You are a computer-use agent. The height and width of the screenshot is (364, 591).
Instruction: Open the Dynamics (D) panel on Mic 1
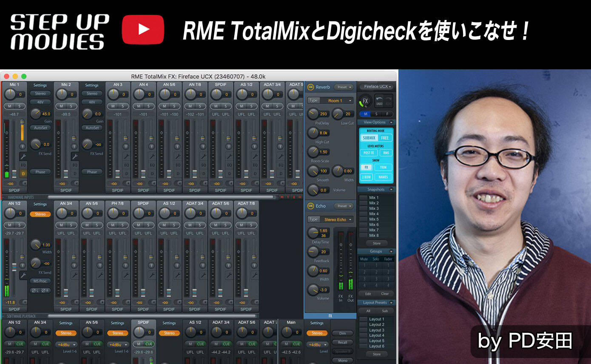pyautogui.click(x=23, y=173)
